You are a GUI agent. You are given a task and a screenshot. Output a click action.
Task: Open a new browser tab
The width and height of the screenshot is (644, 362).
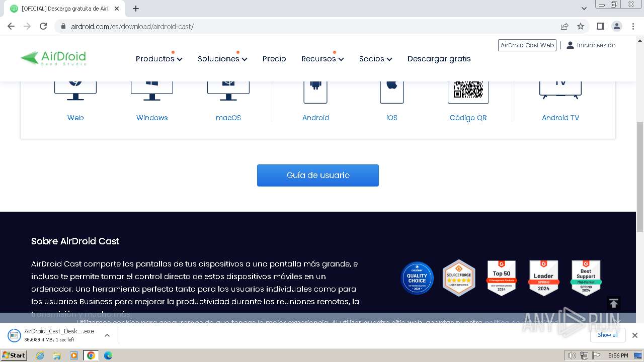(x=136, y=9)
